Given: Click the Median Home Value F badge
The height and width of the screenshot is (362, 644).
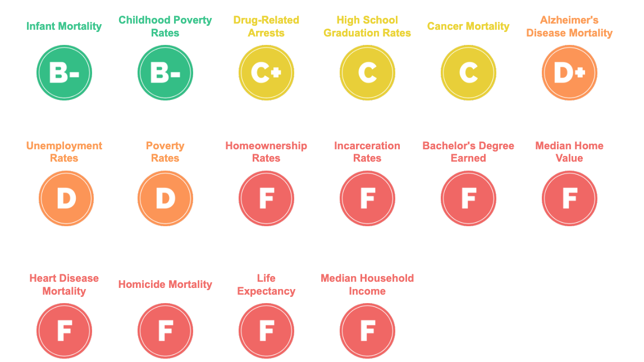Looking at the screenshot, I should 569,199.
